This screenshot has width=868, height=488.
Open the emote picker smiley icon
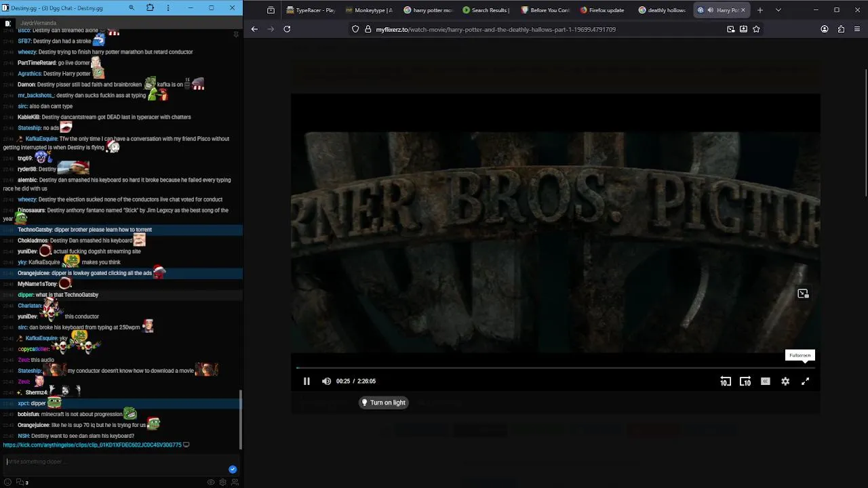tap(7, 482)
